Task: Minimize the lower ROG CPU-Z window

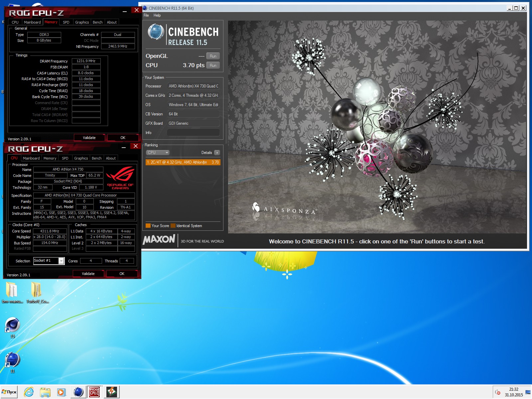Action: click(124, 147)
